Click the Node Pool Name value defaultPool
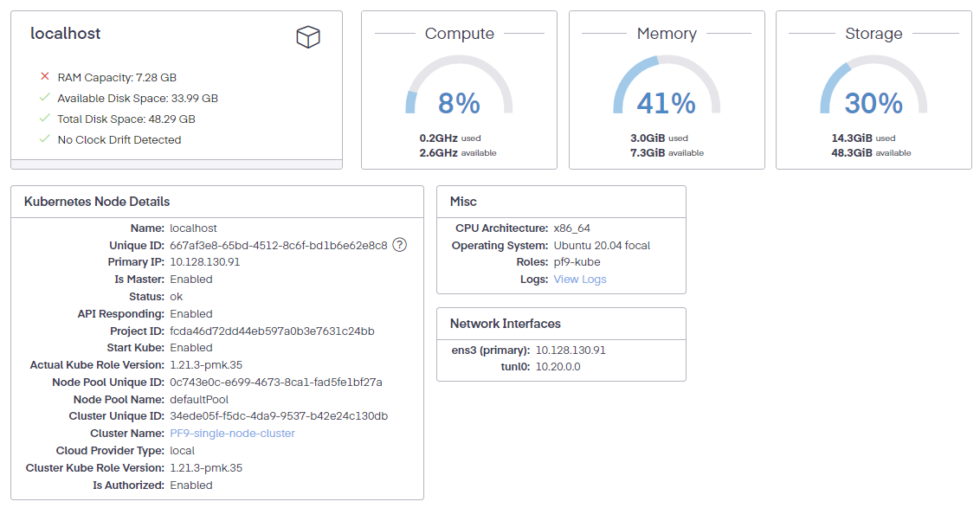Screen dimensions: 980x508 (x=199, y=399)
